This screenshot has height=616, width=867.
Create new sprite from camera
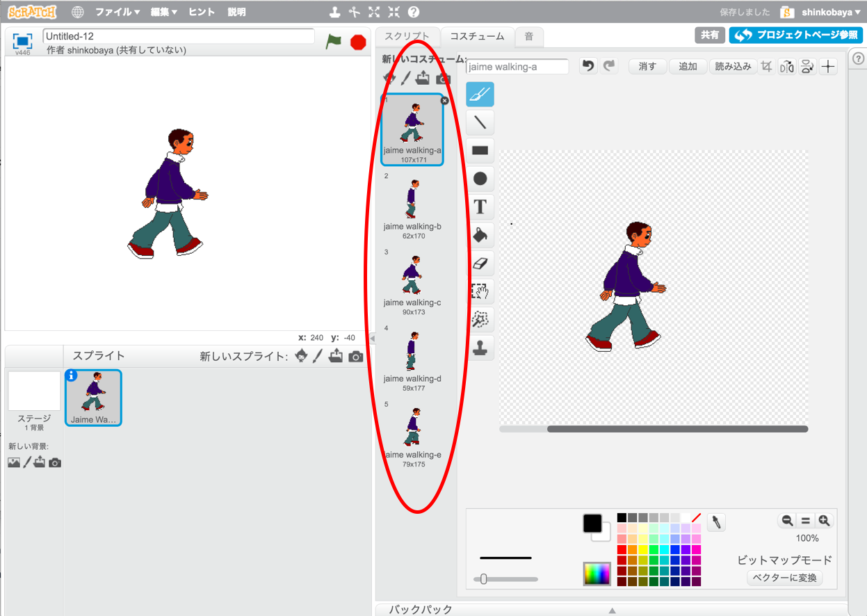(356, 357)
